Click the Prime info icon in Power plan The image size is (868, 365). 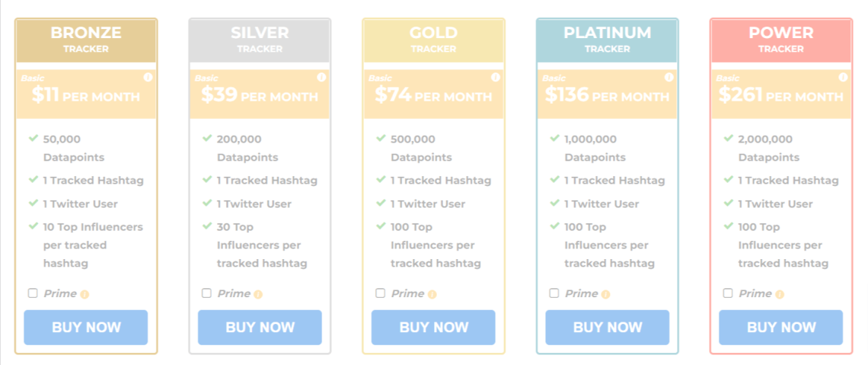click(x=780, y=294)
